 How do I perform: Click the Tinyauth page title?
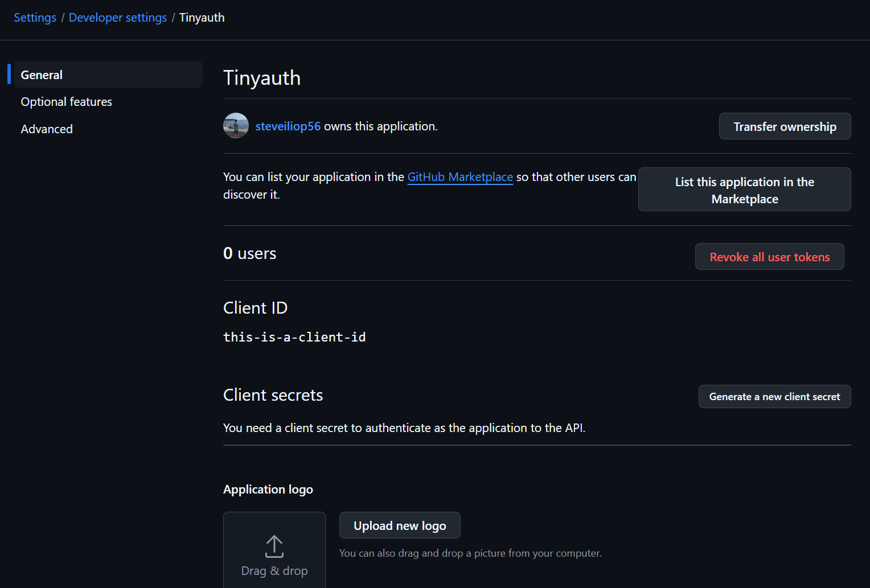262,77
